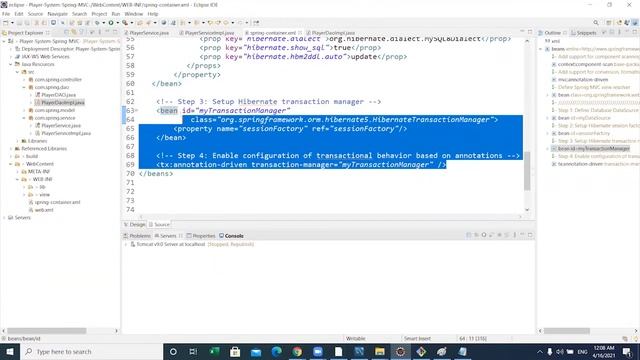
Task: Open the Properties view tab
Action: [x=201, y=236]
